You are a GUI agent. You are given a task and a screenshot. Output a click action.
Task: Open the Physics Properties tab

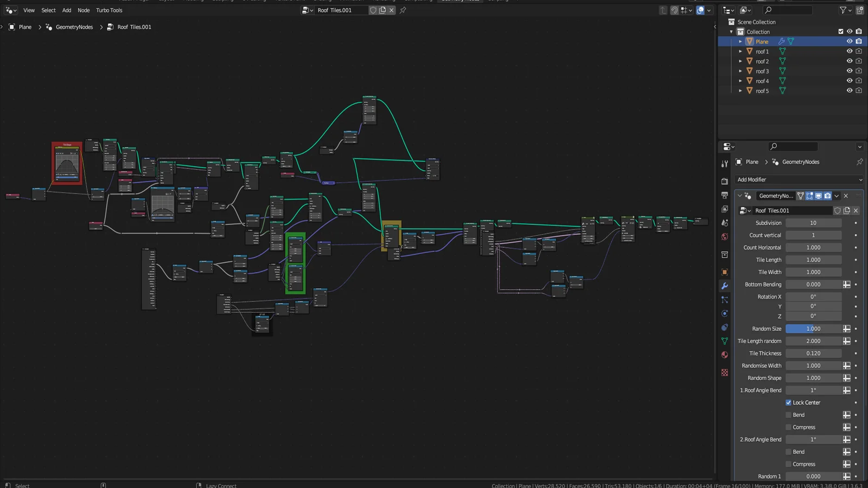click(x=724, y=313)
